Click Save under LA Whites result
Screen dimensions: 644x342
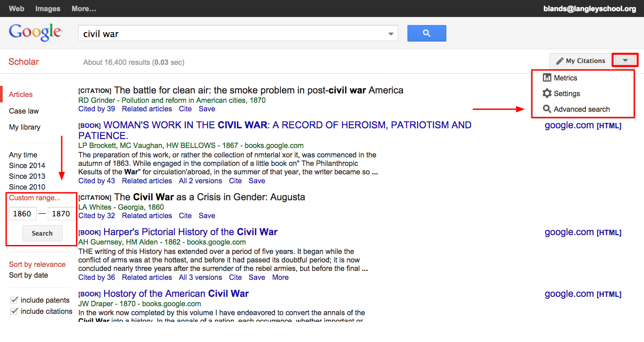[x=207, y=215]
